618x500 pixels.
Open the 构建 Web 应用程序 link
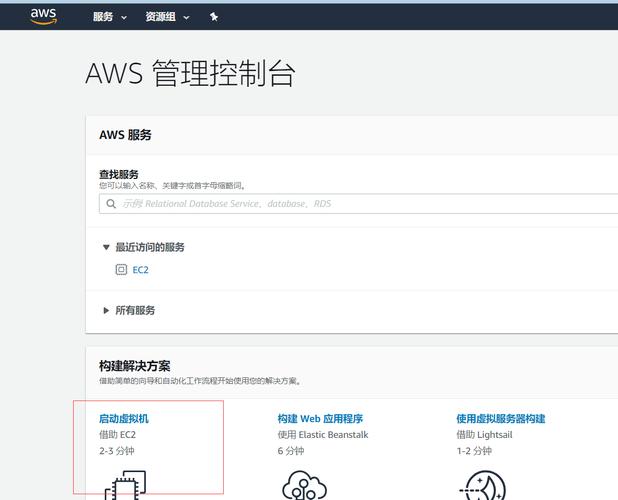pos(320,418)
